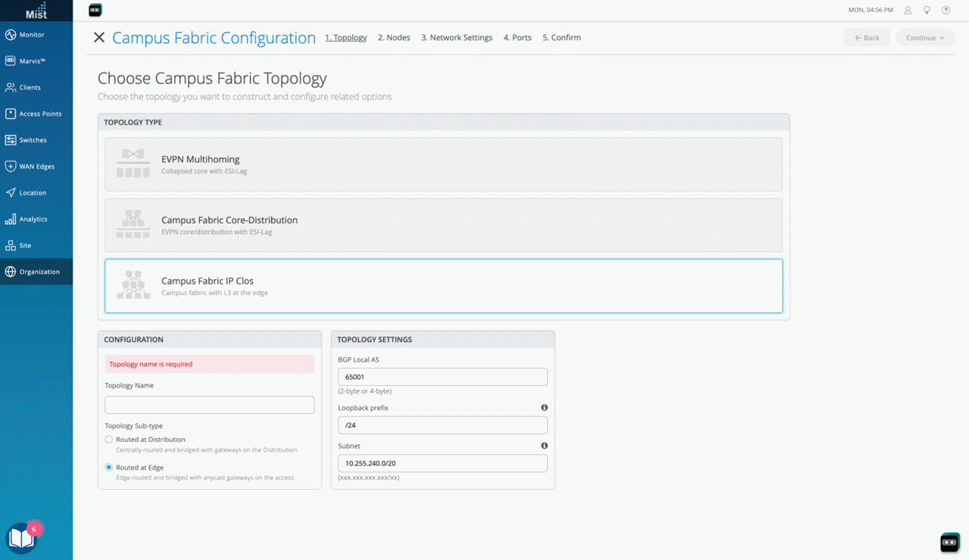Open Marvis chat assistant icon bottom right
This screenshot has width=969, height=560.
(949, 542)
